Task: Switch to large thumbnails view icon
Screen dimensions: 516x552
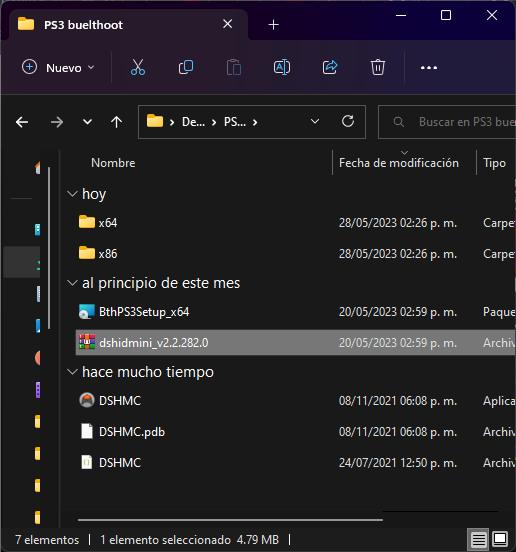Action: click(500, 539)
